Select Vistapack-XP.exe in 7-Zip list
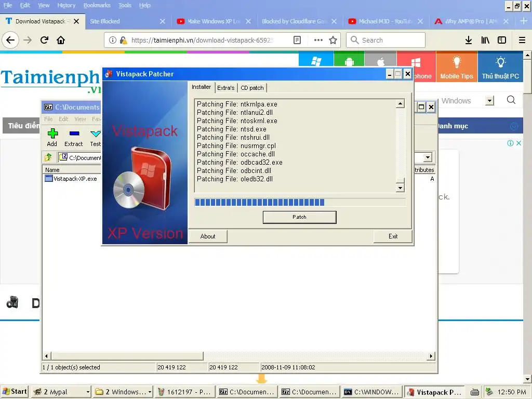 [x=71, y=179]
